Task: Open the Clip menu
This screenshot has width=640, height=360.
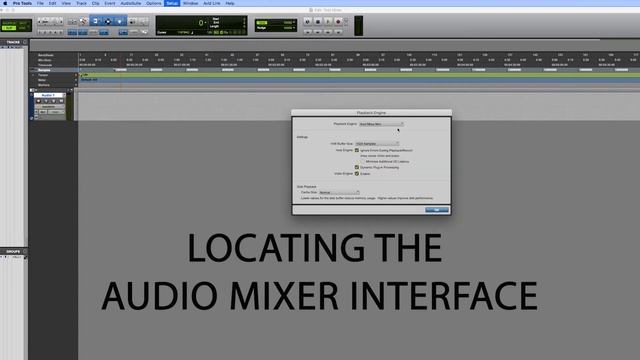Action: click(x=96, y=3)
